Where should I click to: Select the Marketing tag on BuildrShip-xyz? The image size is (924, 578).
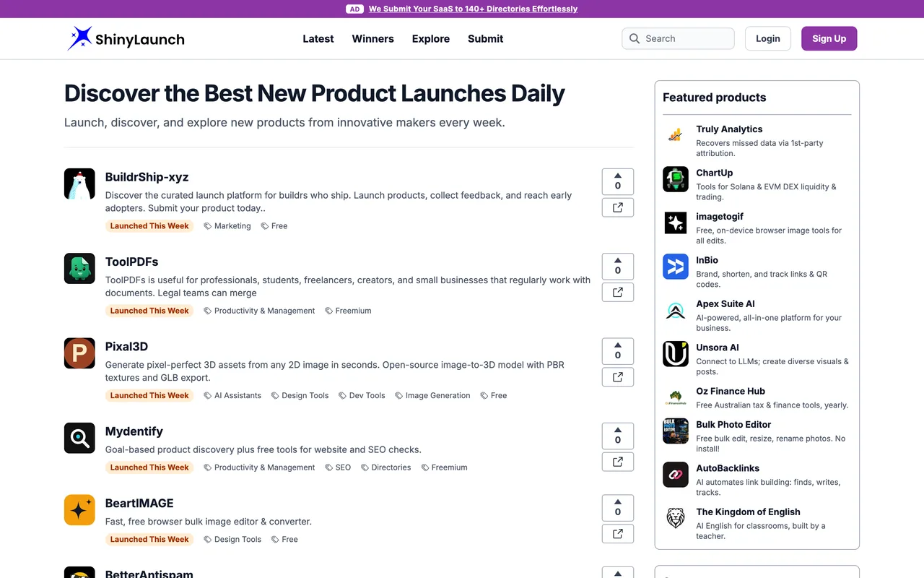(x=227, y=226)
